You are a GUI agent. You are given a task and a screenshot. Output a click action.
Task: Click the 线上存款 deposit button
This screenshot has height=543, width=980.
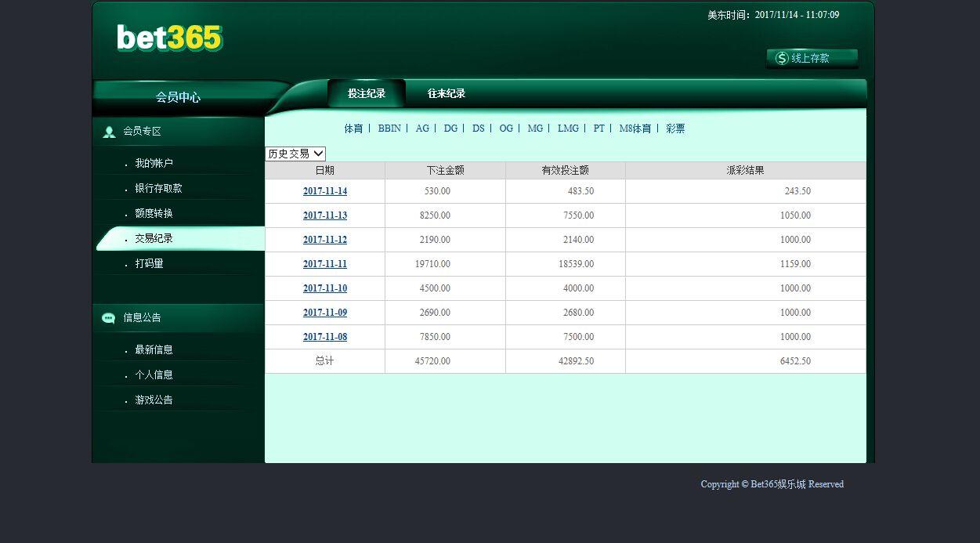pyautogui.click(x=812, y=58)
